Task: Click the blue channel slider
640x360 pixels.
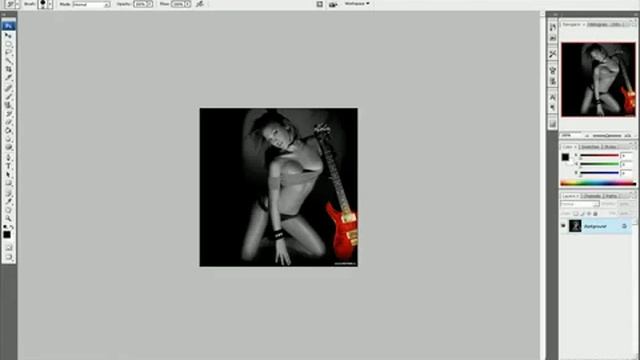Action: pyautogui.click(x=600, y=173)
